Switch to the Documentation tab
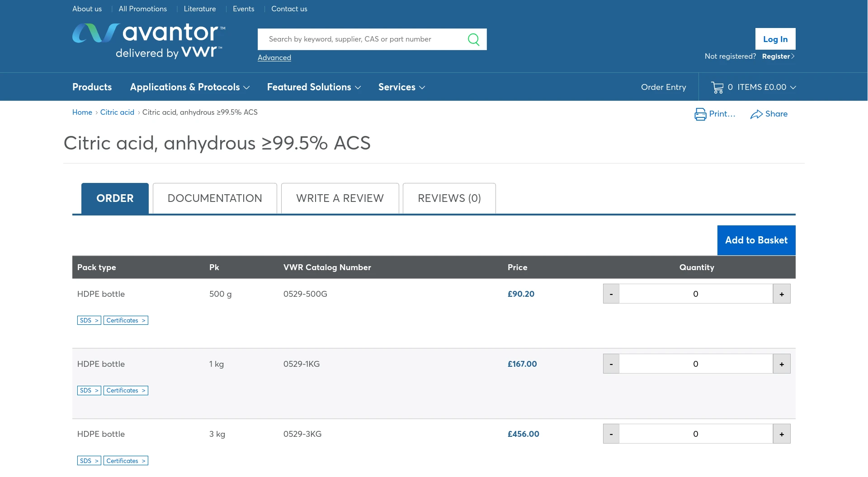 coord(215,198)
